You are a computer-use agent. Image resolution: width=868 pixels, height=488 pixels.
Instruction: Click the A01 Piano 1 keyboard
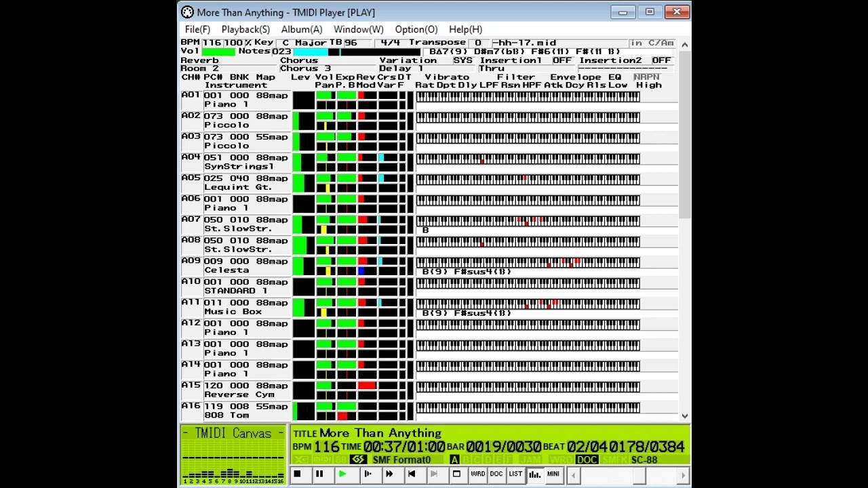pyautogui.click(x=528, y=97)
